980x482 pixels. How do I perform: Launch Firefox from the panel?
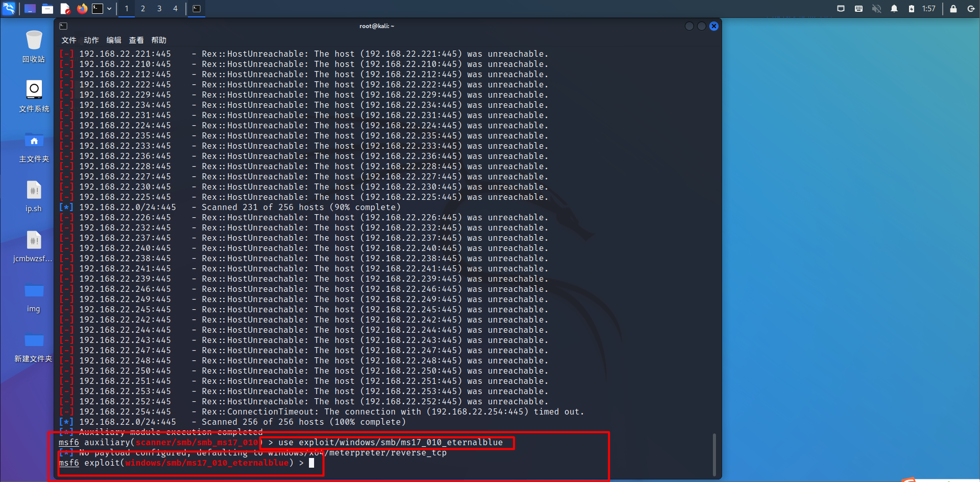coord(82,9)
